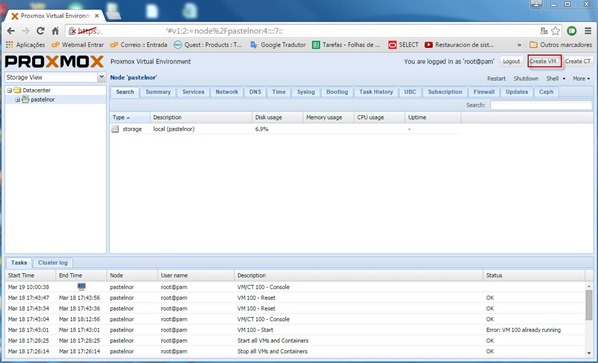This screenshot has width=598, height=363.
Task: Switch to the Updates tab
Action: (517, 92)
